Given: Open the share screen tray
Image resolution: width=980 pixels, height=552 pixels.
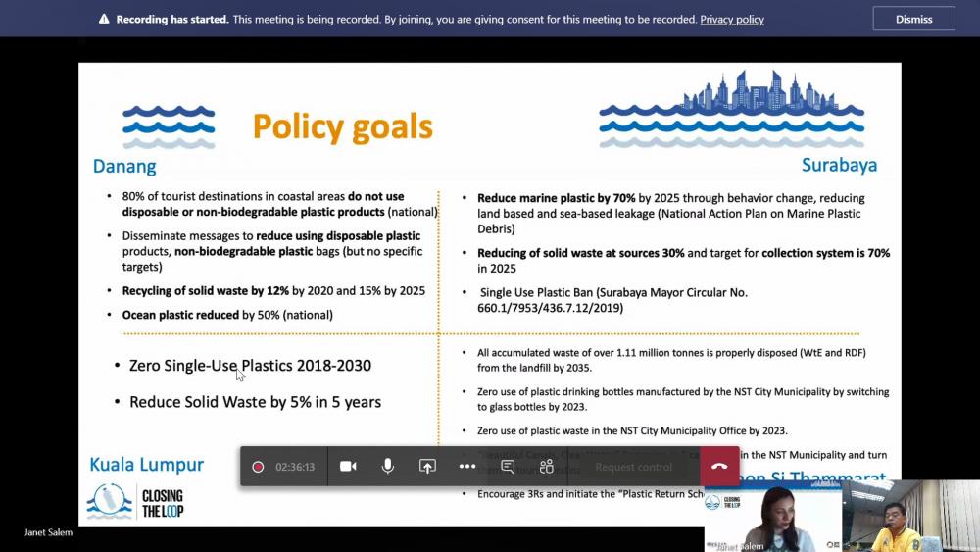Looking at the screenshot, I should (x=427, y=467).
